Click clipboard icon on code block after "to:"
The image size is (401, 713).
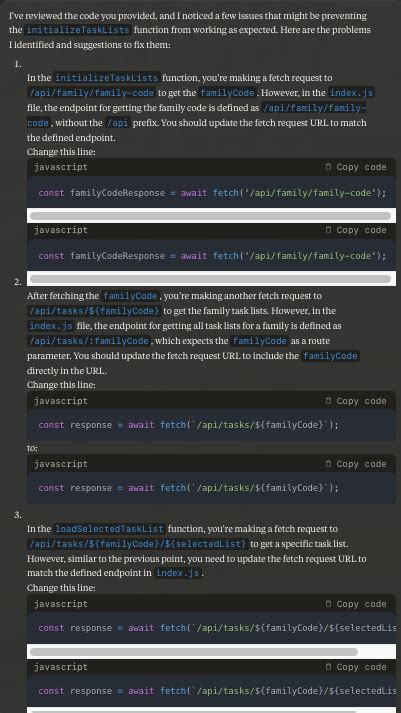[328, 464]
